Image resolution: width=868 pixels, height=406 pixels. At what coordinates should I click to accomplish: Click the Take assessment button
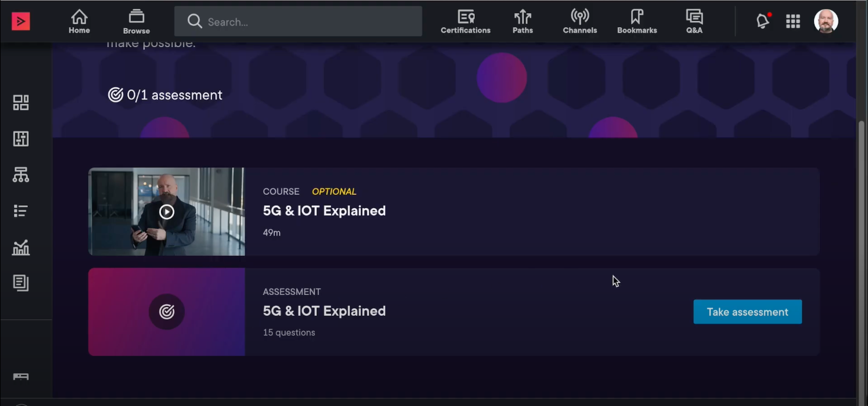pos(747,312)
